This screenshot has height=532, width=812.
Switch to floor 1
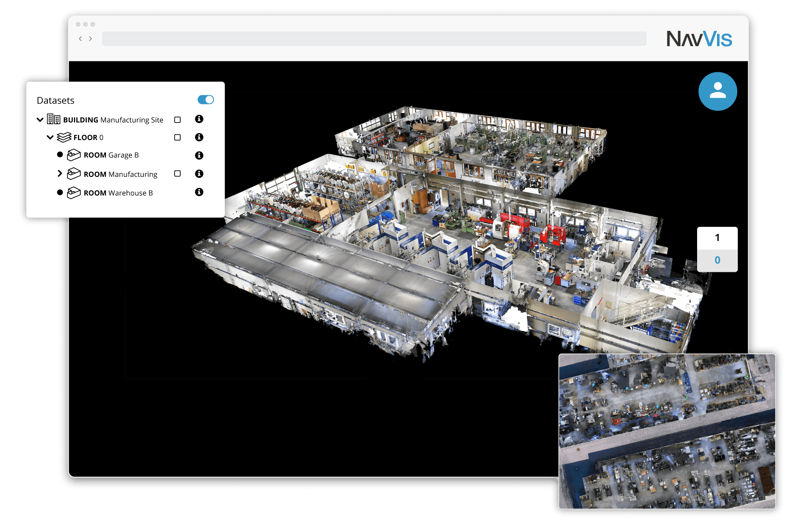pos(717,238)
